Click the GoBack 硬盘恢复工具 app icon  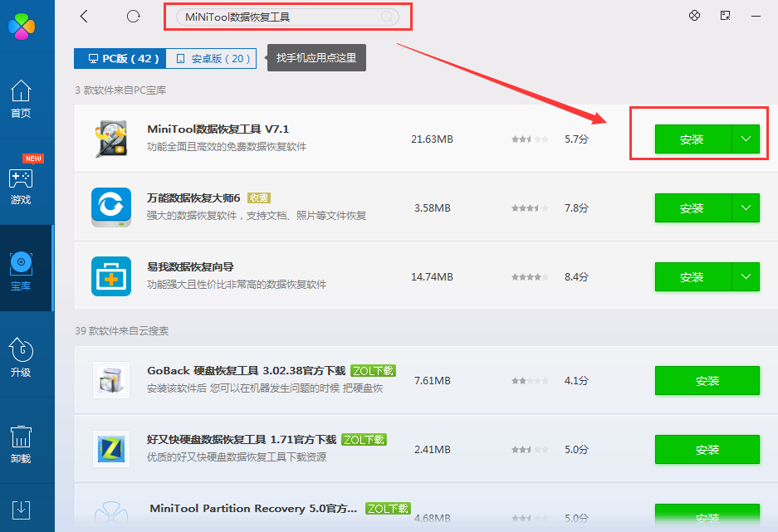(x=111, y=380)
